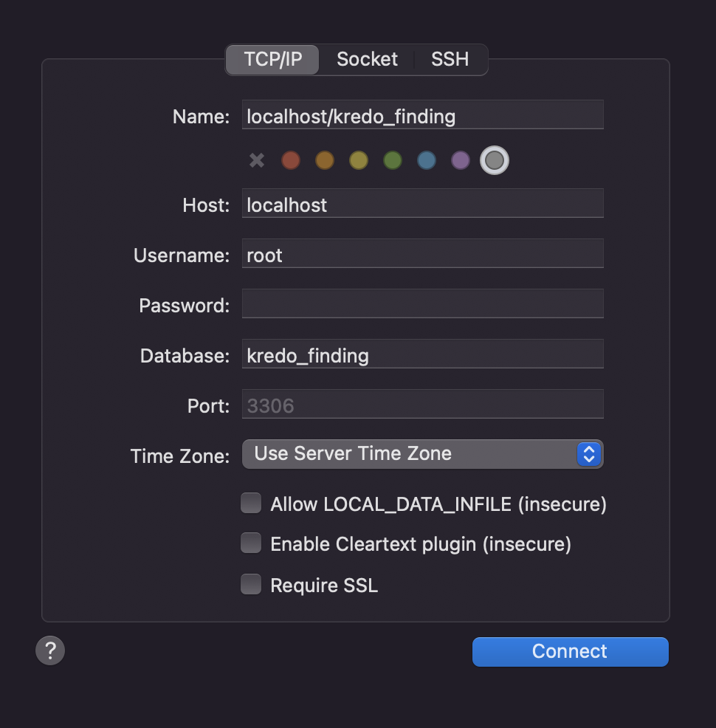Select the TCP/IP connection tab
The width and height of the screenshot is (716, 728).
point(272,59)
